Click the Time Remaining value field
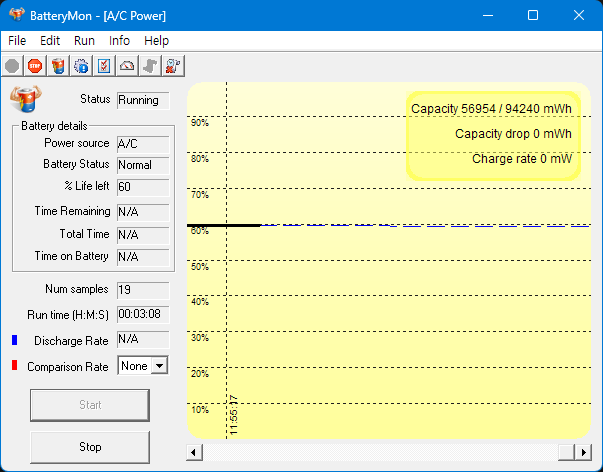This screenshot has height=472, width=603. (x=143, y=212)
